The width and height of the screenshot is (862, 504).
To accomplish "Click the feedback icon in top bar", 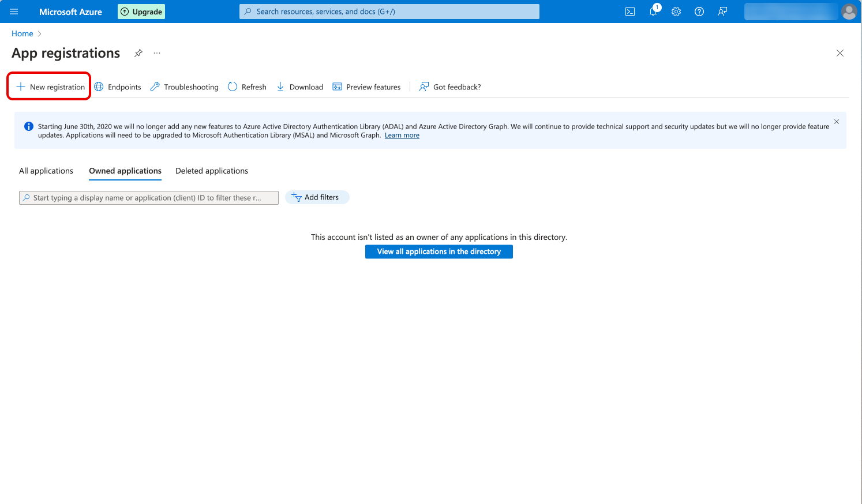I will 722,12.
